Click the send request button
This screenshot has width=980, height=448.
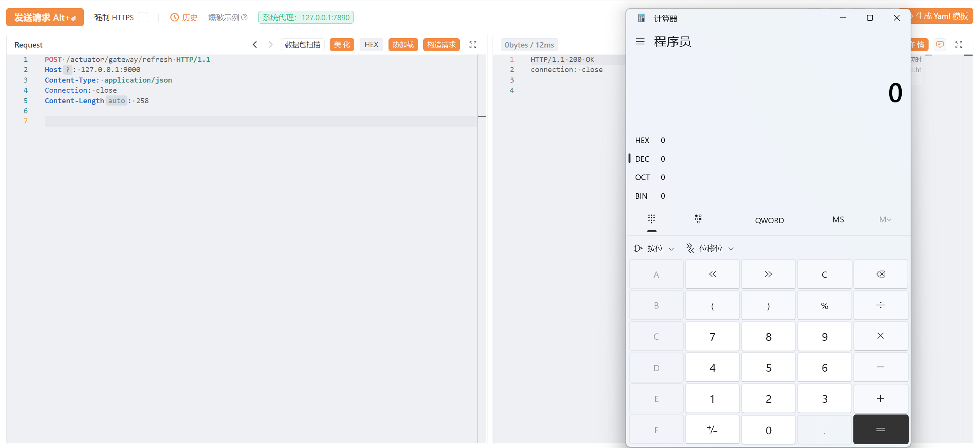click(x=45, y=18)
